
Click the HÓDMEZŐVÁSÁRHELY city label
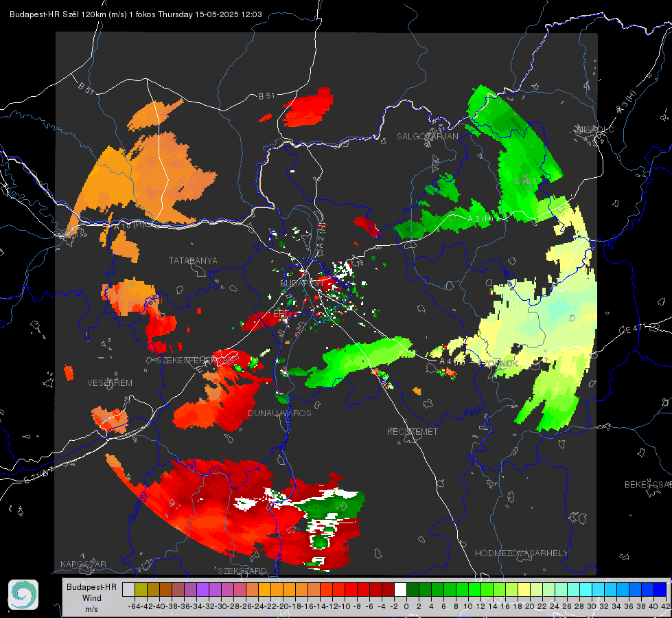[521, 553]
